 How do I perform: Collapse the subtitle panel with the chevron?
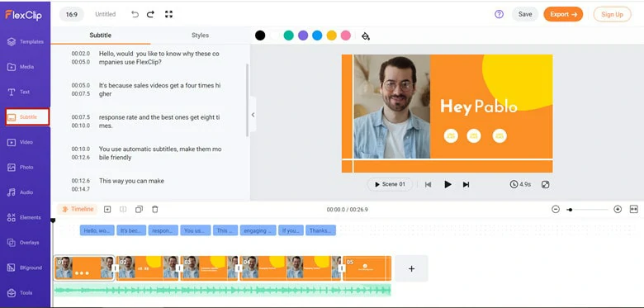253,115
